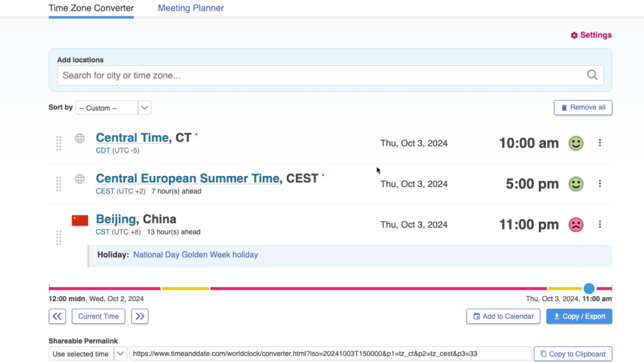Viewport: 644px width, 362px height.
Task: Click the search magnifier in Add locations
Action: [x=592, y=74]
